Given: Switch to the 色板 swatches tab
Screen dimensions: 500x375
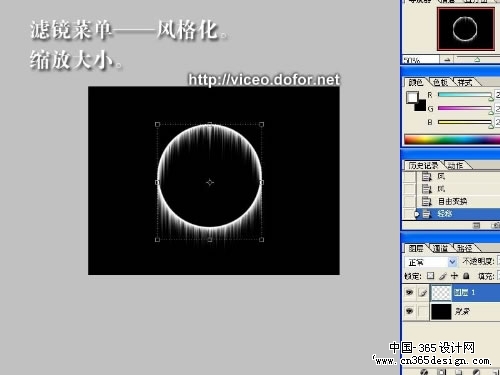Looking at the screenshot, I should 441,82.
